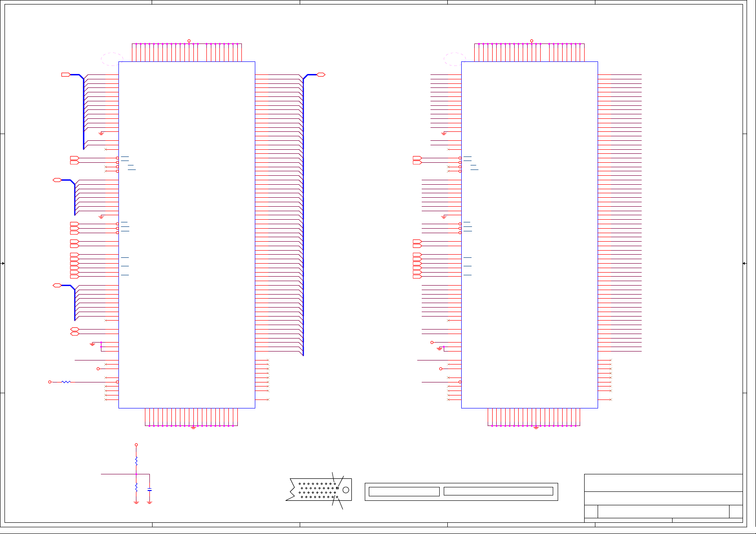Image resolution: width=756 pixels, height=534 pixels.
Task: Select the lower hexagonal bus port left of left IC
Action: tap(57, 285)
